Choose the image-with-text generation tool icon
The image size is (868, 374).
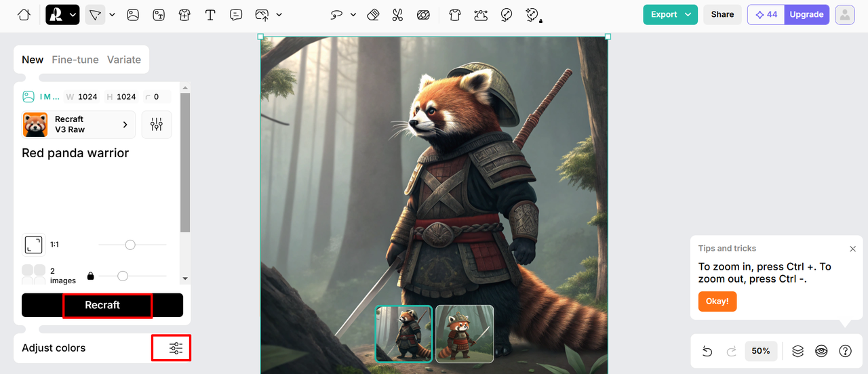pos(159,14)
